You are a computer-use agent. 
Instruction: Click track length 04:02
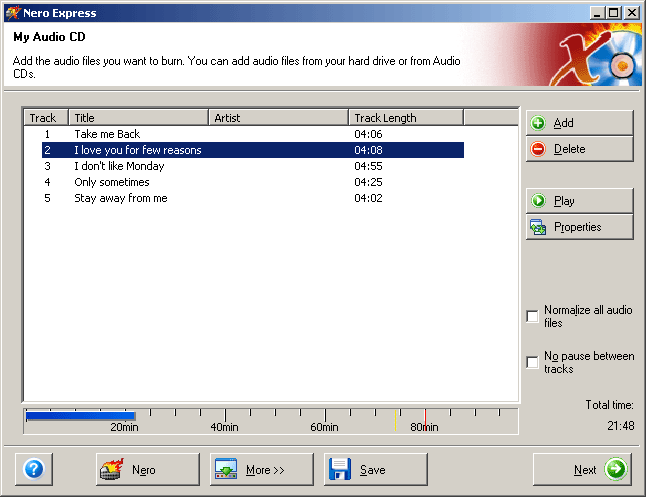coord(368,198)
